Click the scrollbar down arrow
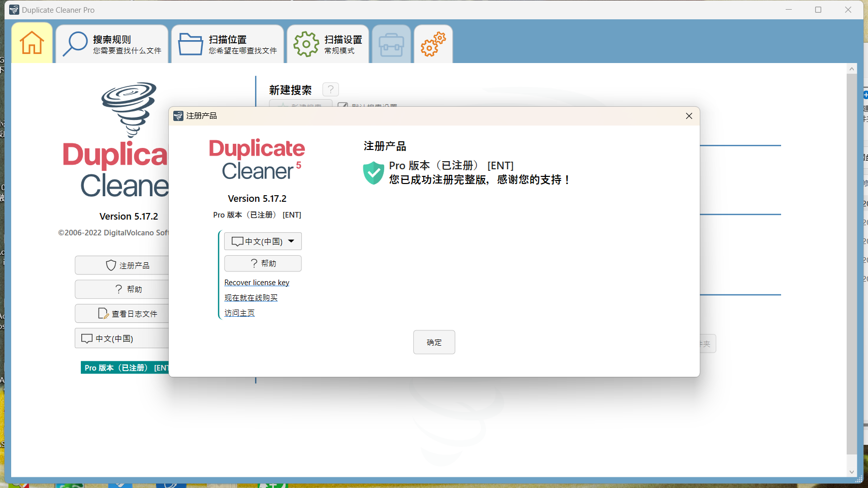This screenshot has width=868, height=488. [852, 472]
